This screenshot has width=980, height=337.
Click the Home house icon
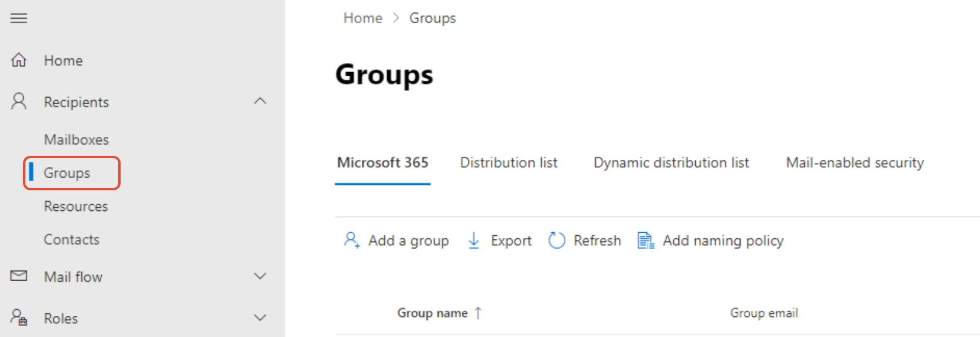[x=19, y=60]
